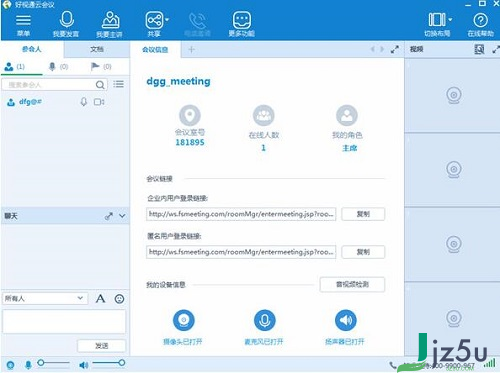Switch to the Documents (文档) tab
Viewport: 500px width, 373px height.
[97, 49]
